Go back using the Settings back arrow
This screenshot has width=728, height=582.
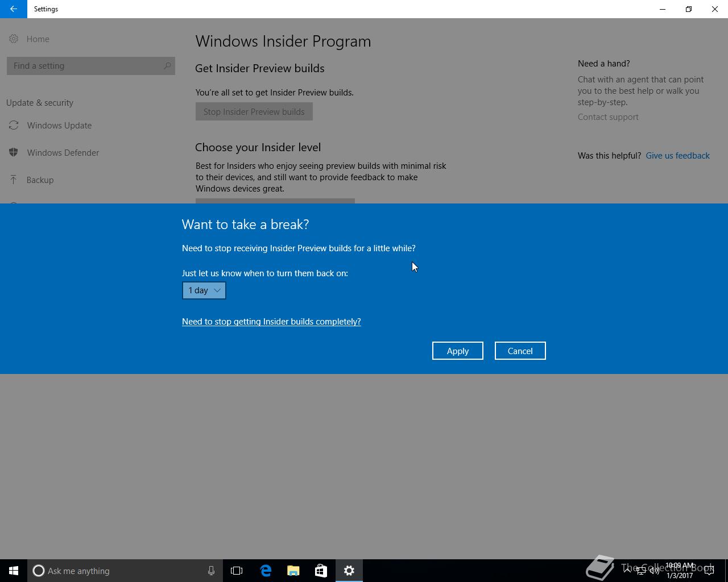coord(14,9)
